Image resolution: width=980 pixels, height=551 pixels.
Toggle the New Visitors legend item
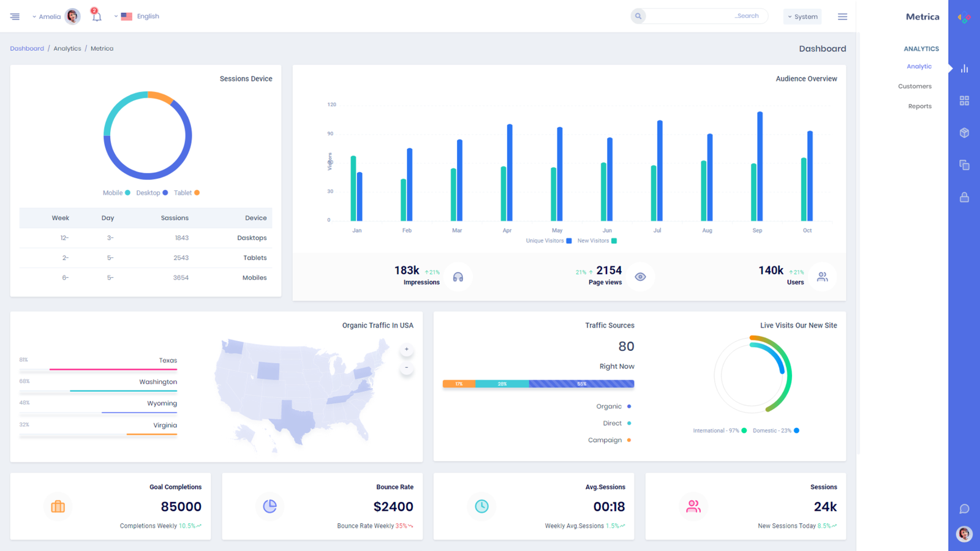597,241
